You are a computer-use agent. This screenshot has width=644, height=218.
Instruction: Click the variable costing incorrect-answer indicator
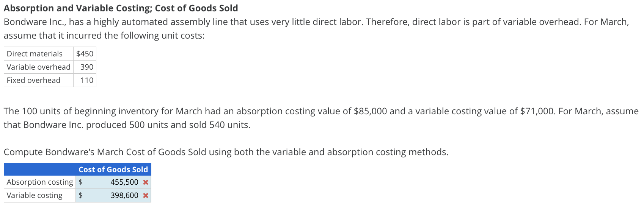(145, 195)
